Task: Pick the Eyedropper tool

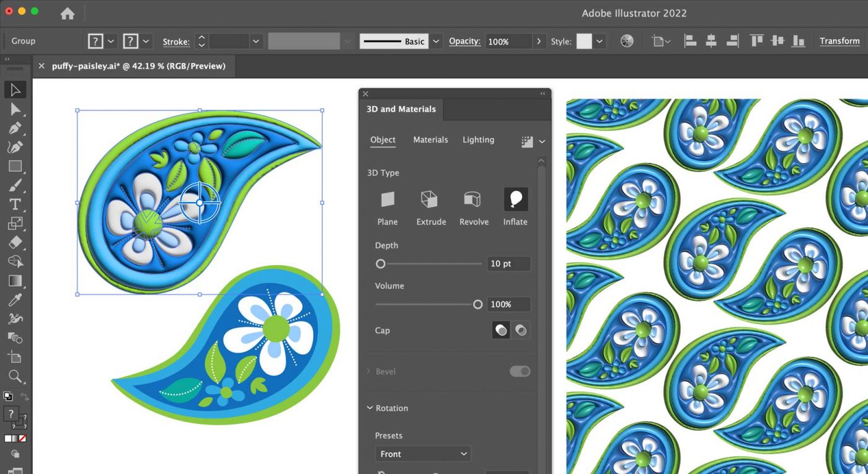Action: click(x=15, y=299)
